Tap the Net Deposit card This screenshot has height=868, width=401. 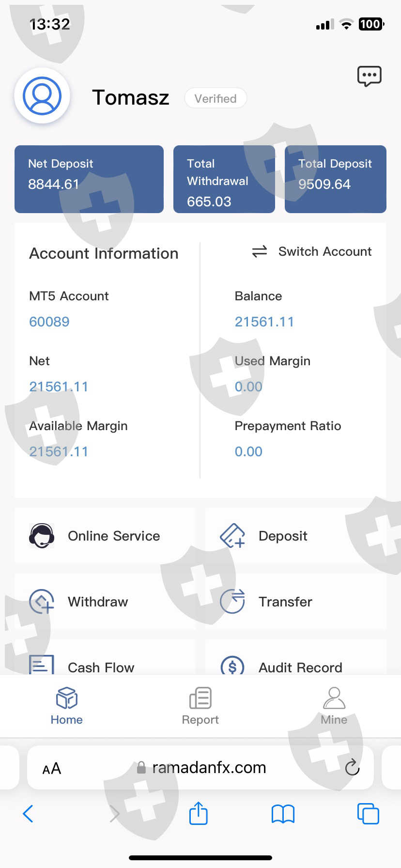tap(89, 179)
